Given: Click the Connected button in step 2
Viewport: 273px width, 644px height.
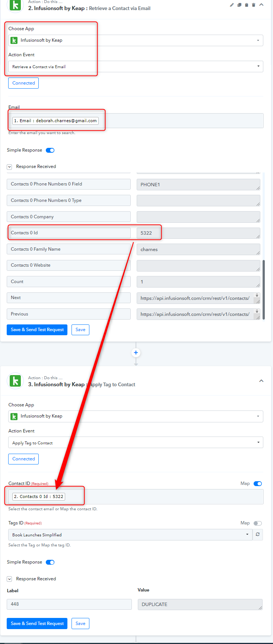Looking at the screenshot, I should click(23, 83).
